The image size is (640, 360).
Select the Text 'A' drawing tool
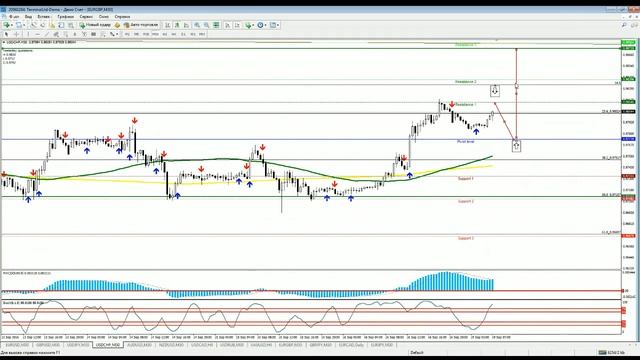(75, 34)
